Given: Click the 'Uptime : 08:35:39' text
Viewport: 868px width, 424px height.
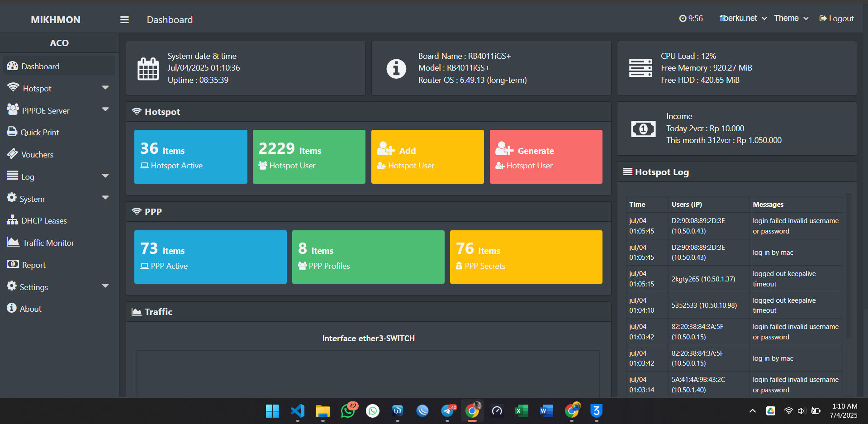Looking at the screenshot, I should click(x=198, y=80).
